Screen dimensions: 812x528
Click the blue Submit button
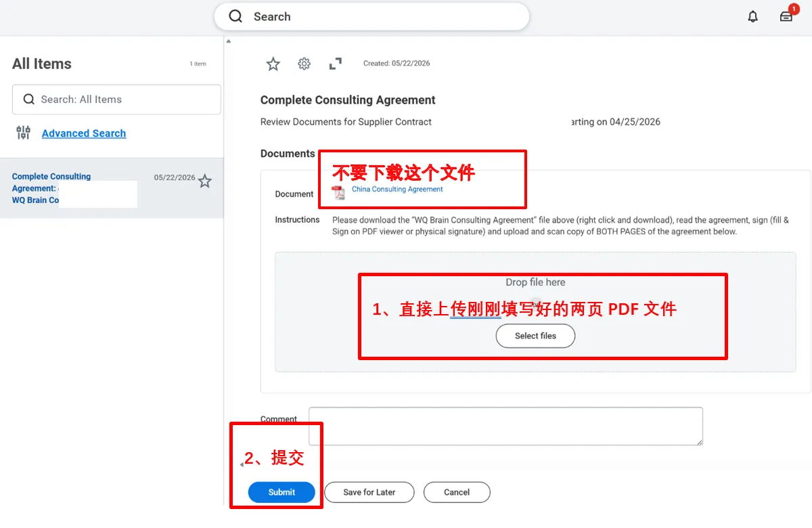(x=281, y=492)
